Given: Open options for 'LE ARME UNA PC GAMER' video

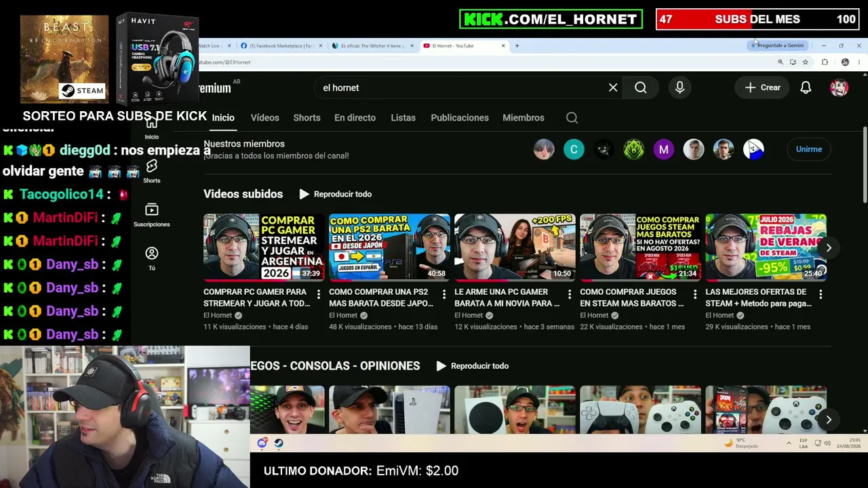Looking at the screenshot, I should (x=570, y=294).
